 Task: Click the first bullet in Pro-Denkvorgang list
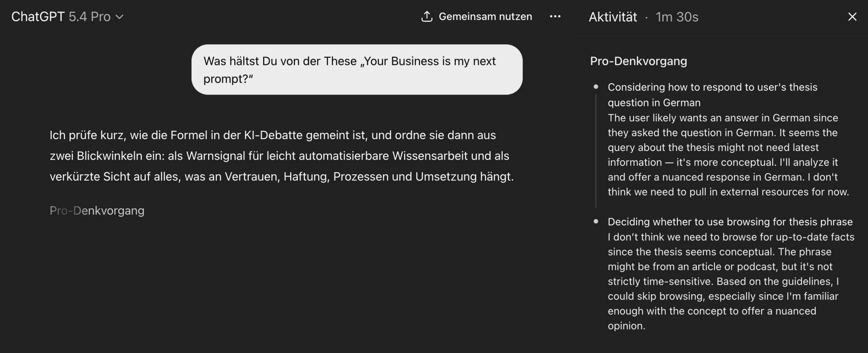(596, 87)
